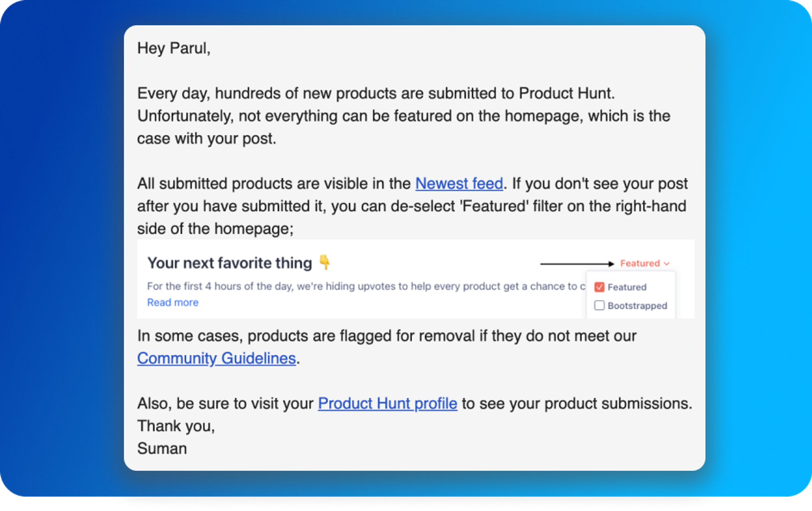Image resolution: width=812 pixels, height=511 pixels.
Task: Click the 'Your next favorite thing' heading
Action: pos(229,263)
